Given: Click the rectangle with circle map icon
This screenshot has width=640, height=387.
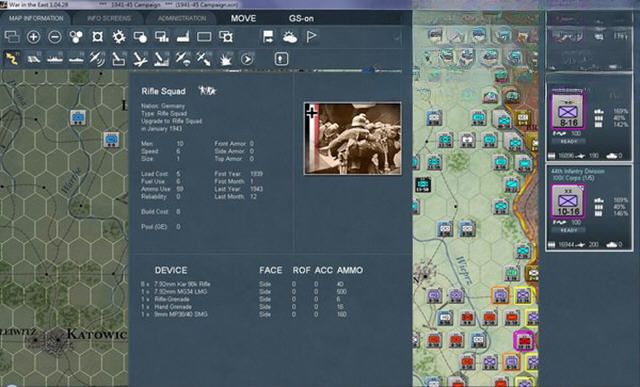Looking at the screenshot, I should click(x=140, y=37).
